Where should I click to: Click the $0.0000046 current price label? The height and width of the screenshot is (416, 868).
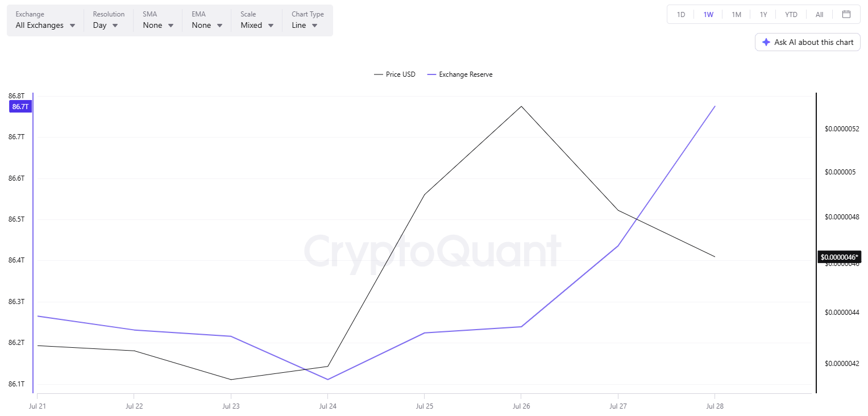pos(839,257)
